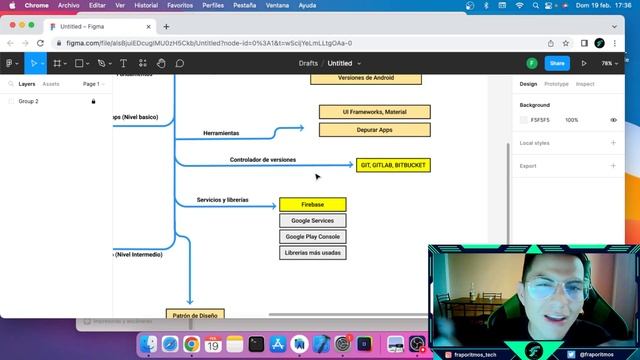Viewport: 640px width, 360px height.
Task: Expand the Move tools dropdown arrow
Action: [42, 64]
